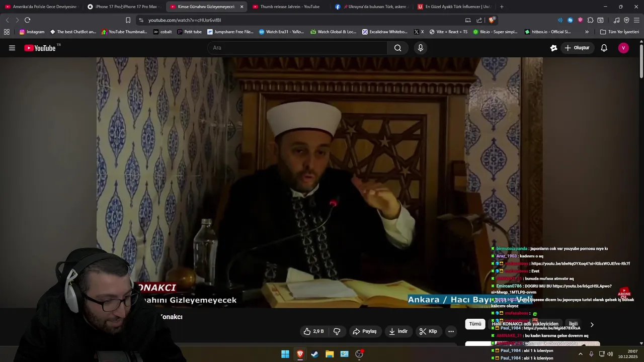The width and height of the screenshot is (644, 362).
Task: Show next filter chips with right chevron
Action: 592,325
